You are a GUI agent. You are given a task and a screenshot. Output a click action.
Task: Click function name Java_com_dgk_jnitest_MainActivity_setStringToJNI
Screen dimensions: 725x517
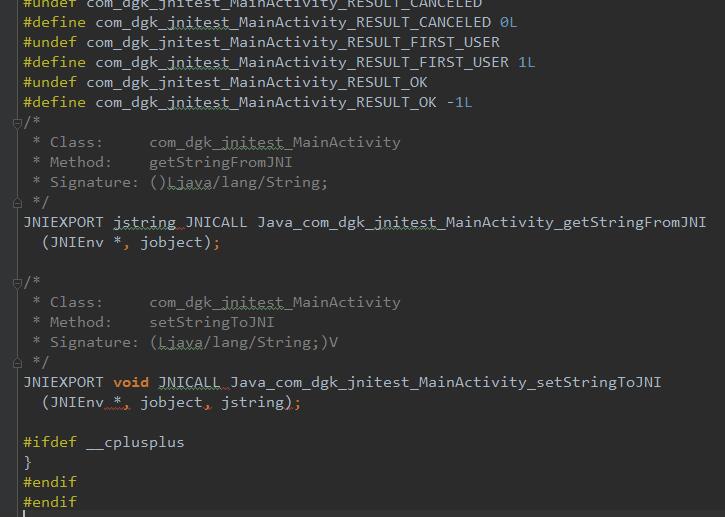(x=445, y=383)
